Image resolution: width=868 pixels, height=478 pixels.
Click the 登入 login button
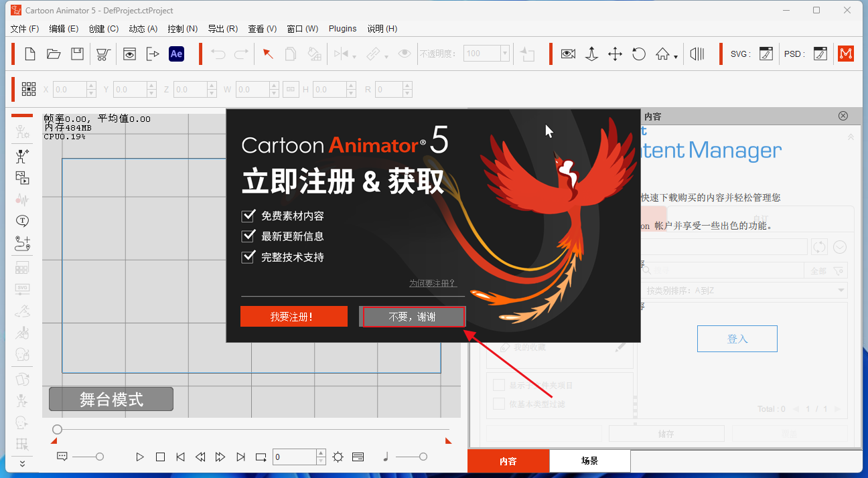coord(737,339)
